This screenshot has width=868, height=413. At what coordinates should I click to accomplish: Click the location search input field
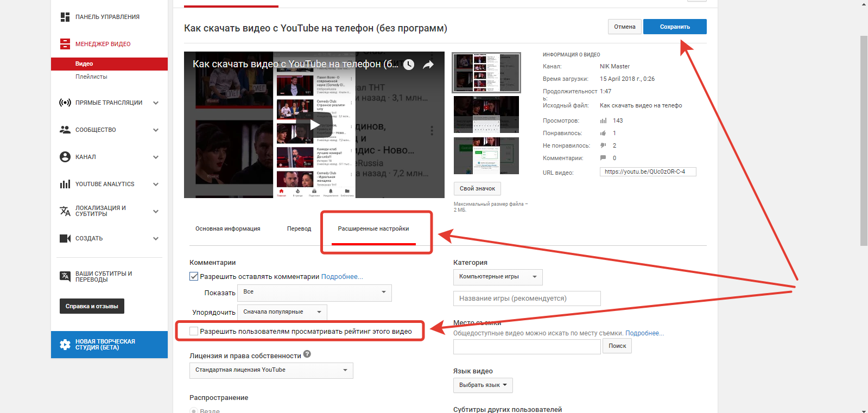[527, 346]
